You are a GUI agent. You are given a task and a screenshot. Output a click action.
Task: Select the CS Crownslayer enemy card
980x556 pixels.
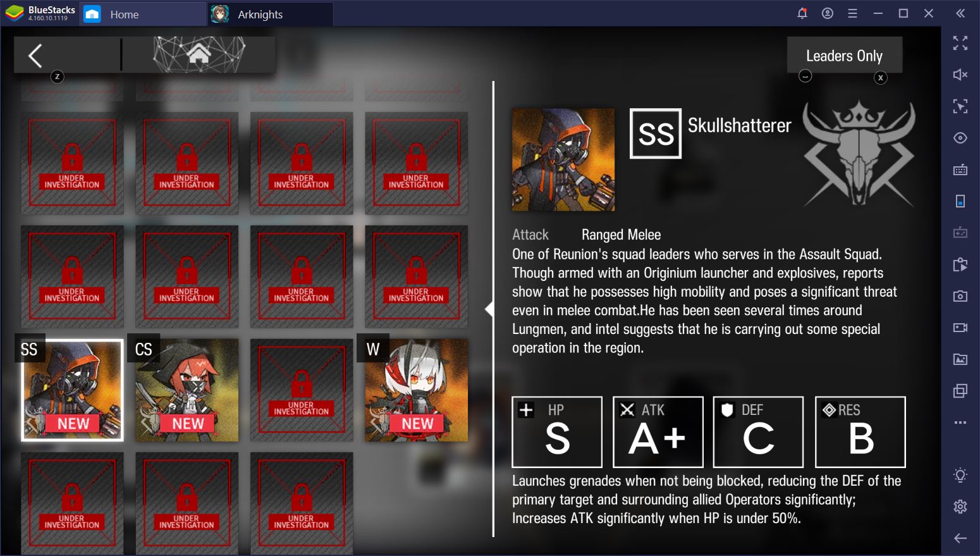(187, 390)
